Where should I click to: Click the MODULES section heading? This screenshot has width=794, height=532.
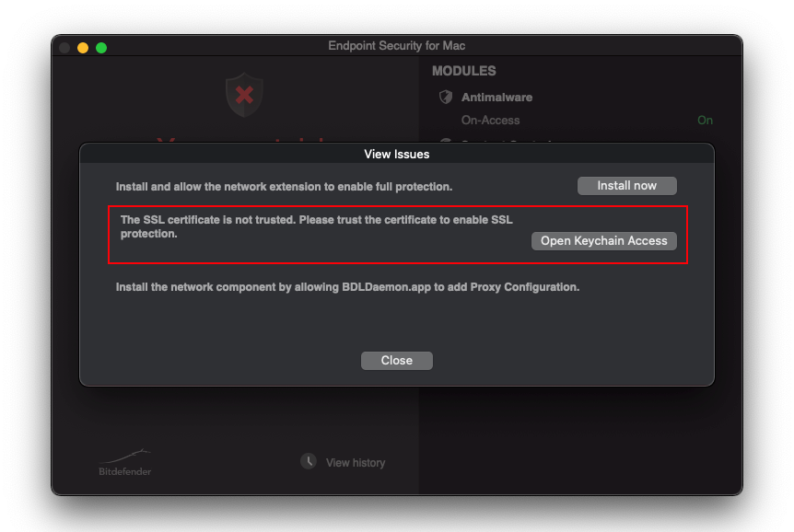pyautogui.click(x=463, y=71)
